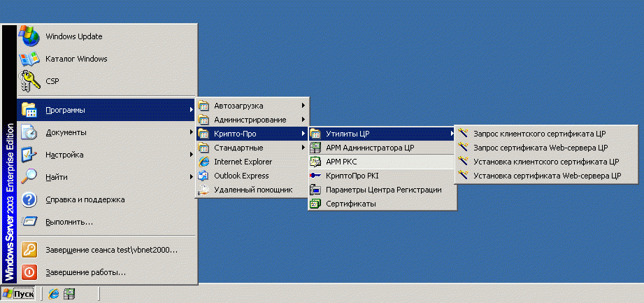Click the Удаленный помощник label
Image resolution: width=644 pixels, height=303 pixels.
point(253,190)
